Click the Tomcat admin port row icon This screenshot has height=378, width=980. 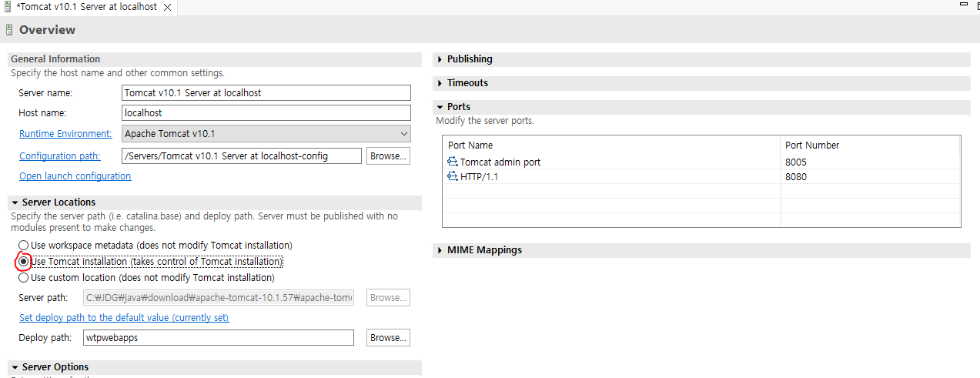click(452, 162)
